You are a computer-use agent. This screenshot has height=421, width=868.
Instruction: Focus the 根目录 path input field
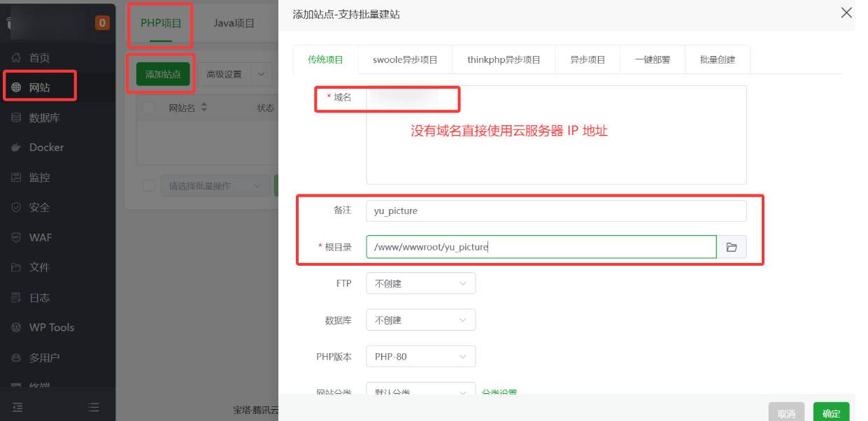point(541,247)
